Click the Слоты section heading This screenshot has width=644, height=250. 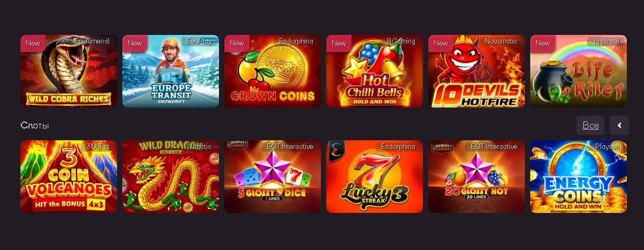35,125
